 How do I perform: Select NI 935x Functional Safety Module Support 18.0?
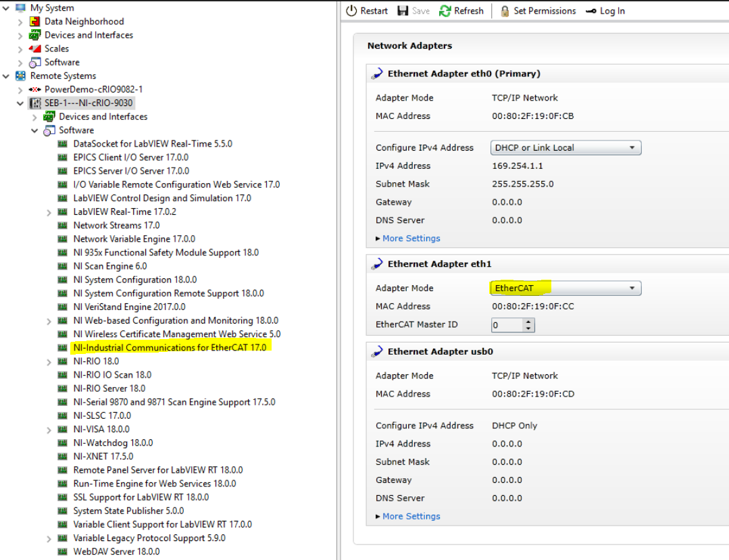[x=166, y=253]
